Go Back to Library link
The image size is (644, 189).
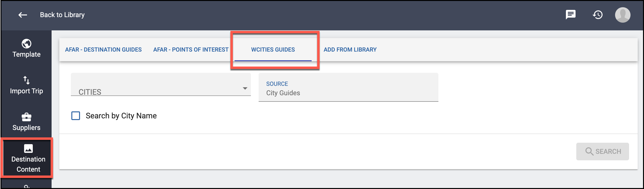(62, 15)
